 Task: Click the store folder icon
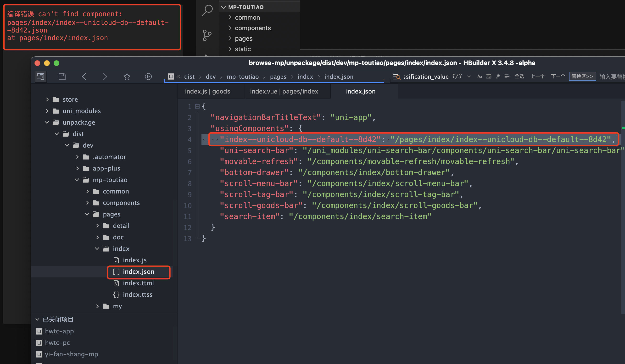(x=56, y=99)
